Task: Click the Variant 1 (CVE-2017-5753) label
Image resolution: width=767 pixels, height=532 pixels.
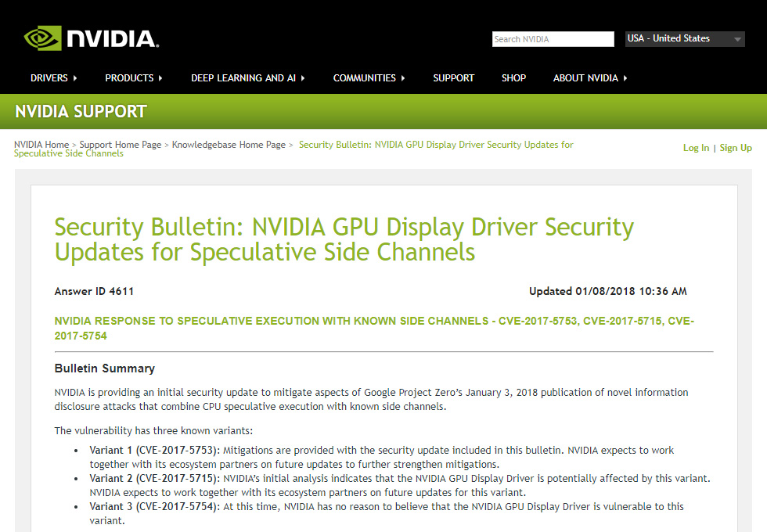Action: 155,451
